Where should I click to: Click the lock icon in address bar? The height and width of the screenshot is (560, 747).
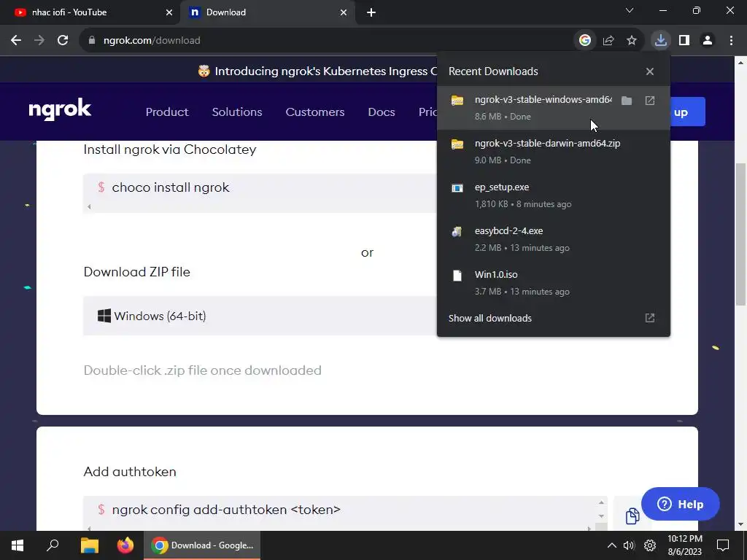pyautogui.click(x=92, y=41)
